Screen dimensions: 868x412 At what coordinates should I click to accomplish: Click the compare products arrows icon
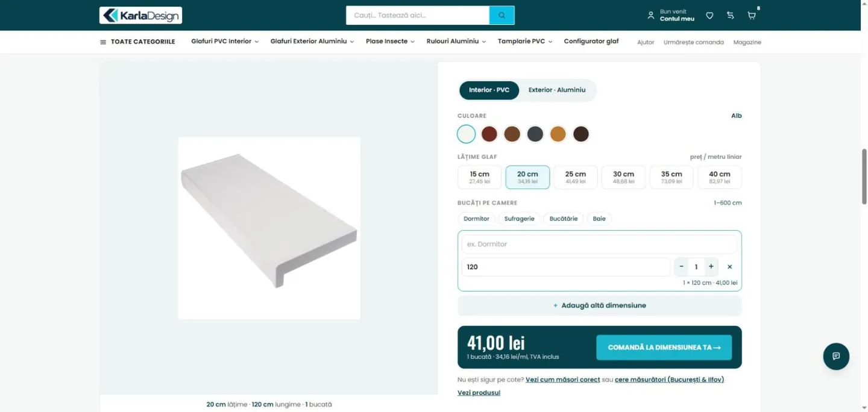click(731, 16)
